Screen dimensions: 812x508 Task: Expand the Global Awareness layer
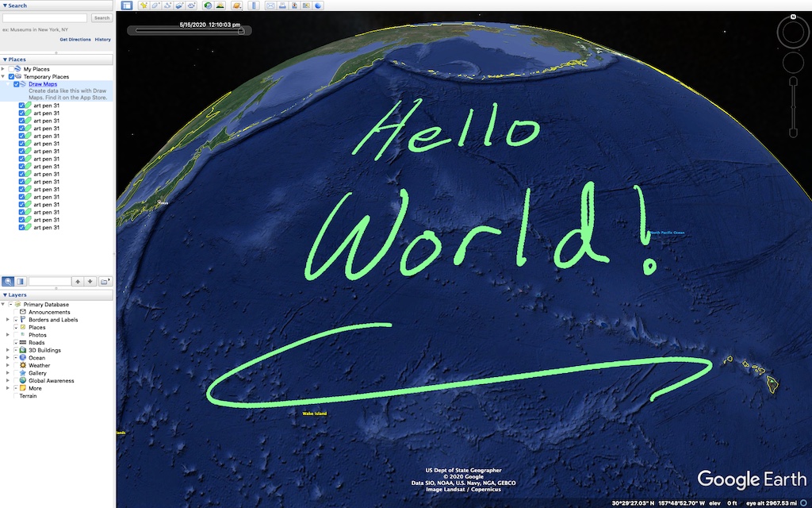coord(8,380)
